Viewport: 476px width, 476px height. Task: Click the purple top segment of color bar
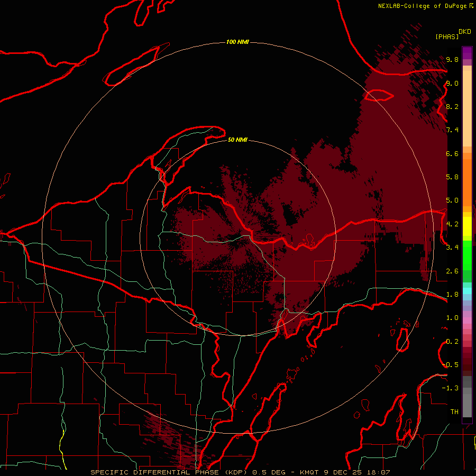click(x=467, y=53)
